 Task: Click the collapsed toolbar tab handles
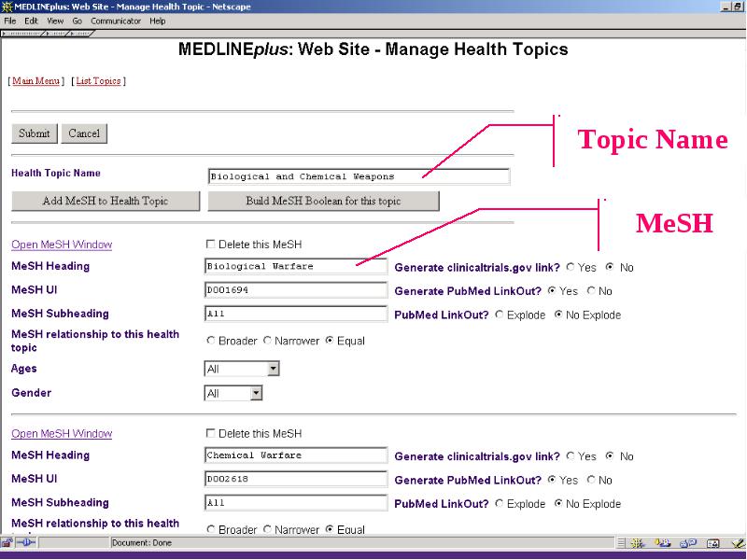point(48,34)
